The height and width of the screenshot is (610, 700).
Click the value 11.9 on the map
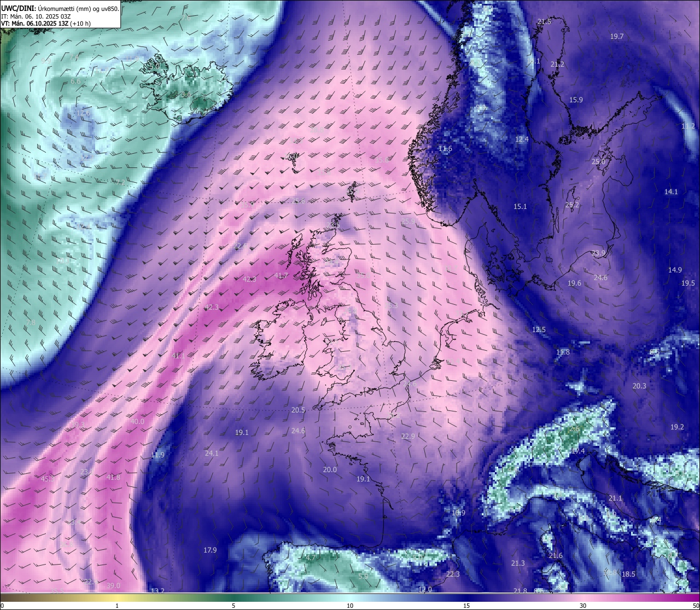(x=157, y=455)
